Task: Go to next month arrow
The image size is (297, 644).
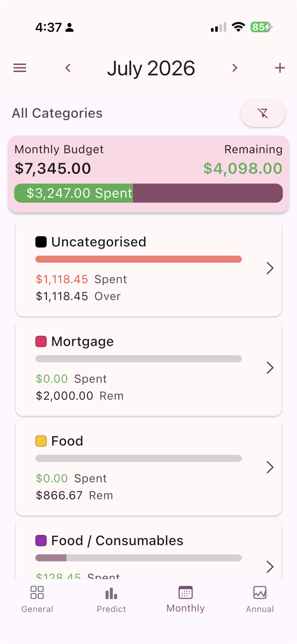Action: coord(235,68)
